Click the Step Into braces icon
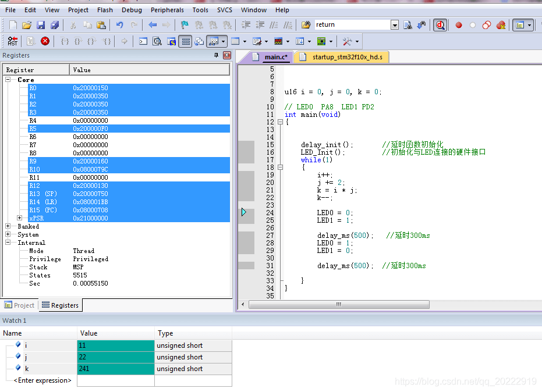The width and height of the screenshot is (542, 392). click(65, 41)
